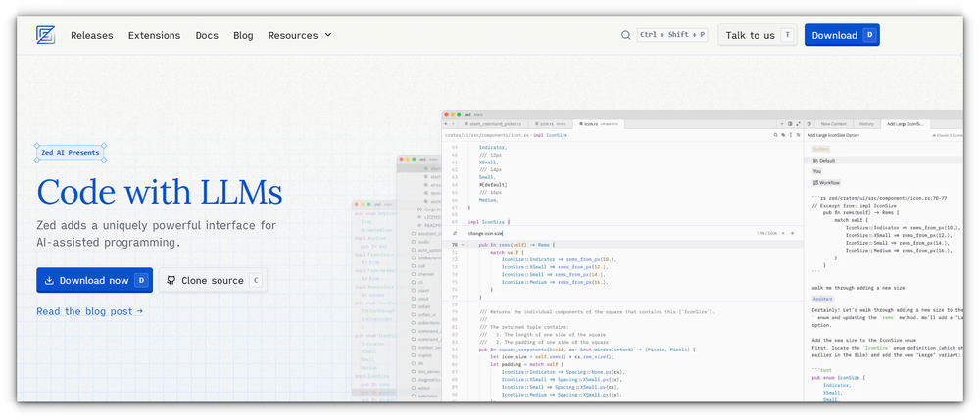This screenshot has width=980, height=420.
Task: Collapse the fold arrow on line 70
Action: [463, 245]
